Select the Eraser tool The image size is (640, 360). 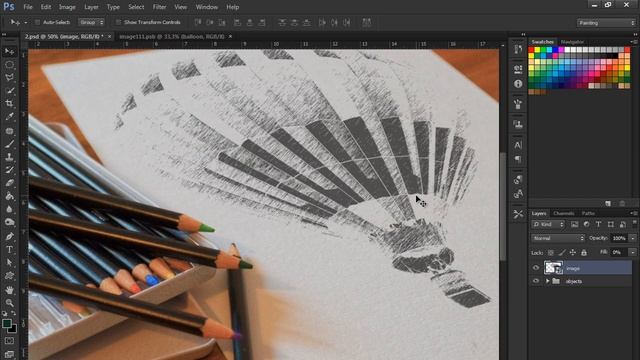[x=9, y=183]
